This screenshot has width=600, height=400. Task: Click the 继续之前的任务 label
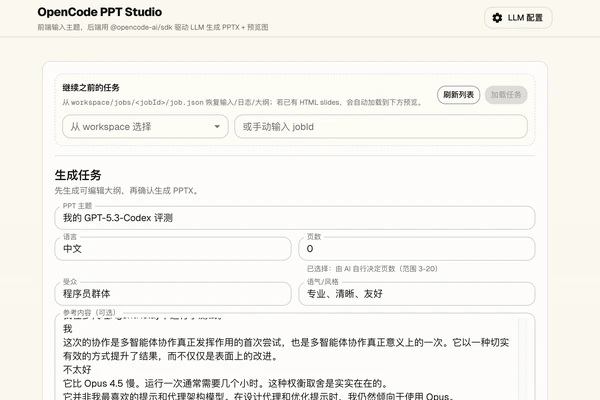point(91,88)
